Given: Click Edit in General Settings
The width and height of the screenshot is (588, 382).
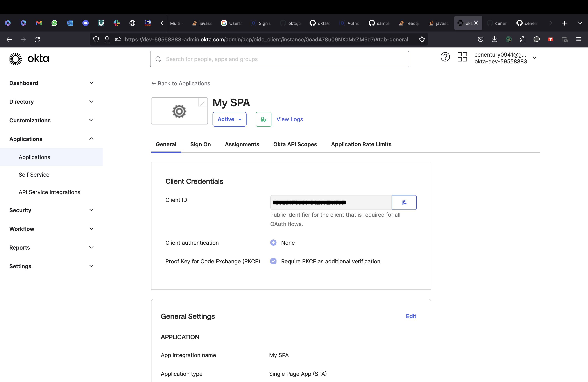Looking at the screenshot, I should pyautogui.click(x=411, y=316).
